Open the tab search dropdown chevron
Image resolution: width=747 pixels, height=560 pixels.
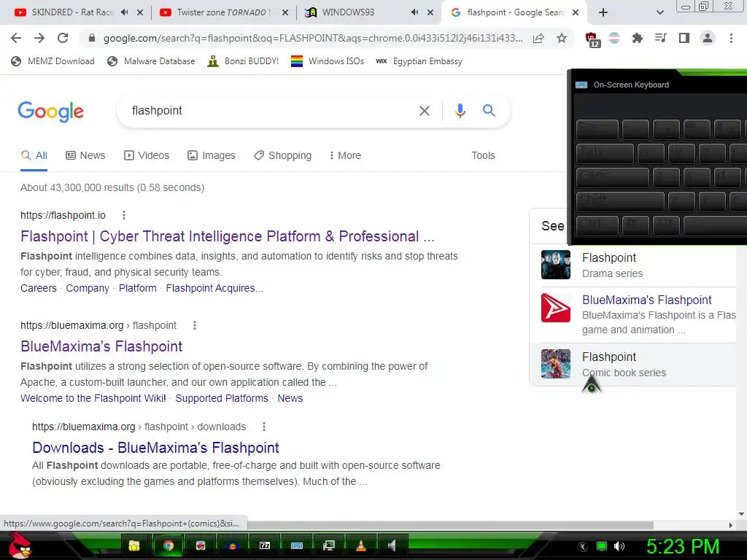click(659, 13)
